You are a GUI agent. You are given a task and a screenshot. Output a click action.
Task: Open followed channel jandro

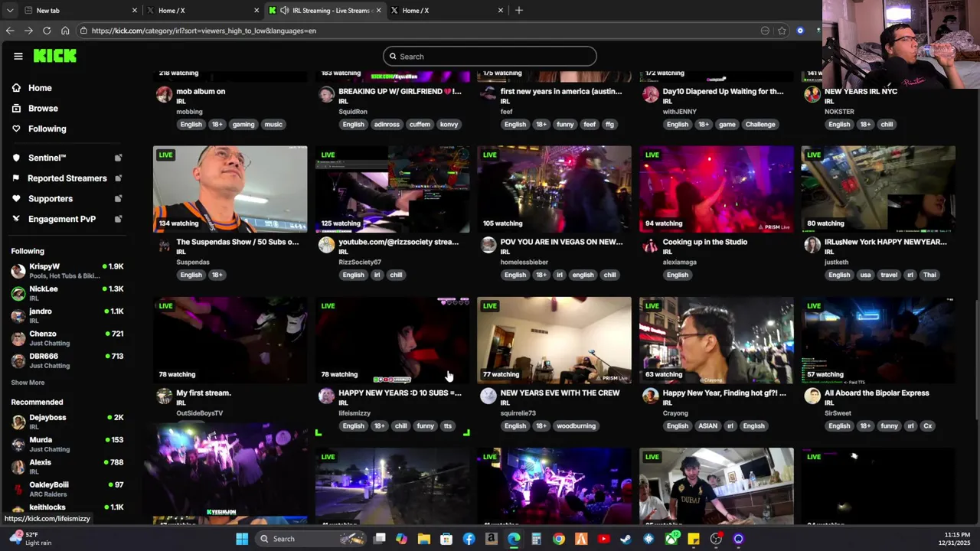(x=67, y=315)
